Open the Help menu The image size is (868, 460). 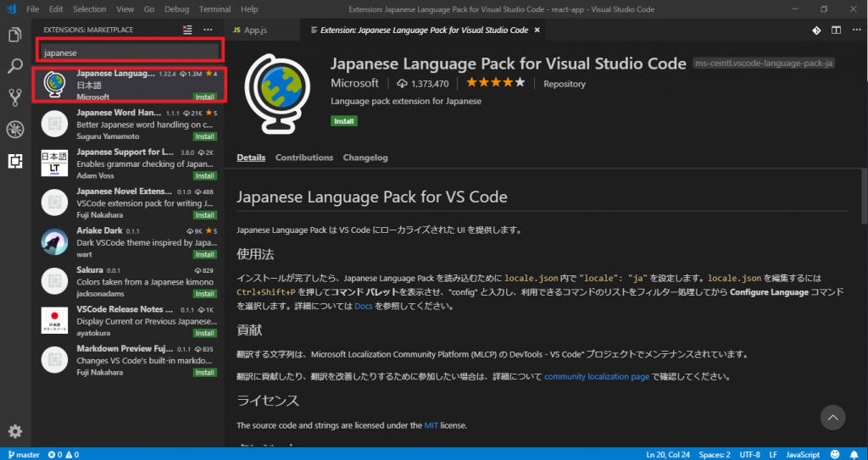click(x=249, y=9)
